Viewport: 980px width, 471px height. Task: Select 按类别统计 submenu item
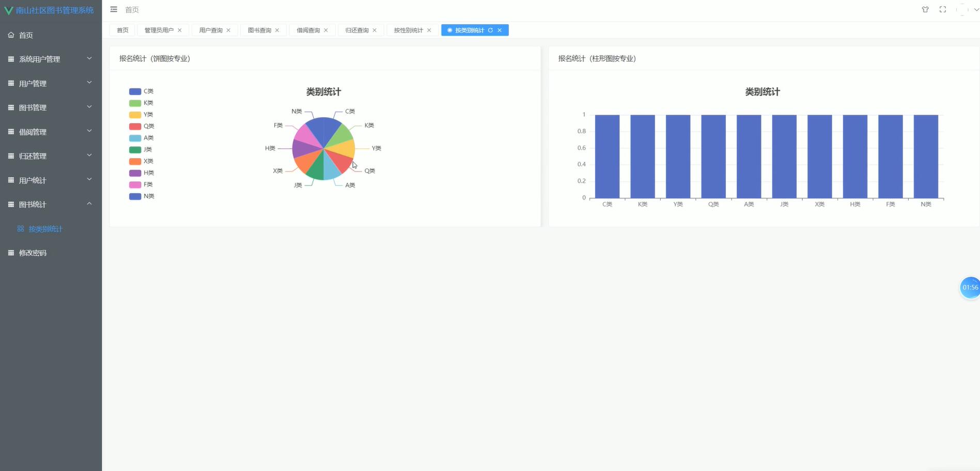click(45, 229)
